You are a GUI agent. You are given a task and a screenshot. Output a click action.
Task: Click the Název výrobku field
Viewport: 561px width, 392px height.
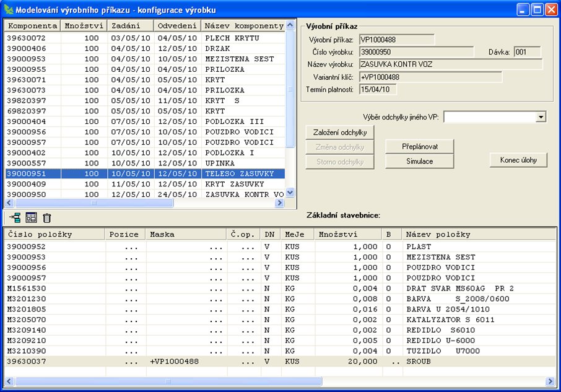point(451,64)
